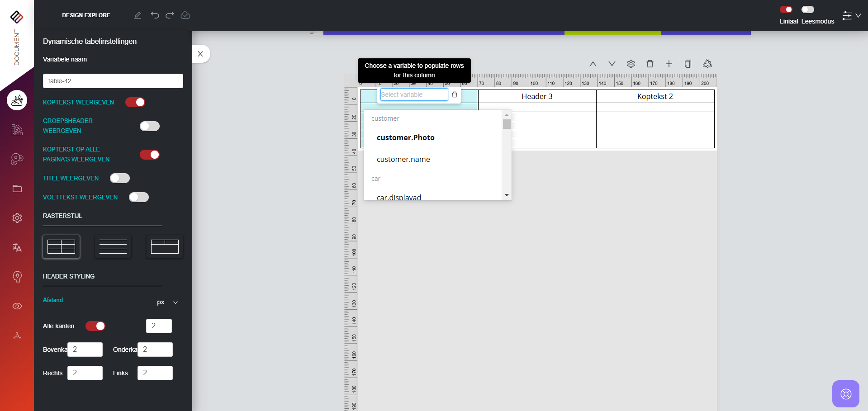The width and height of the screenshot is (868, 411).
Task: Click the table settings gear icon
Action: click(x=631, y=64)
